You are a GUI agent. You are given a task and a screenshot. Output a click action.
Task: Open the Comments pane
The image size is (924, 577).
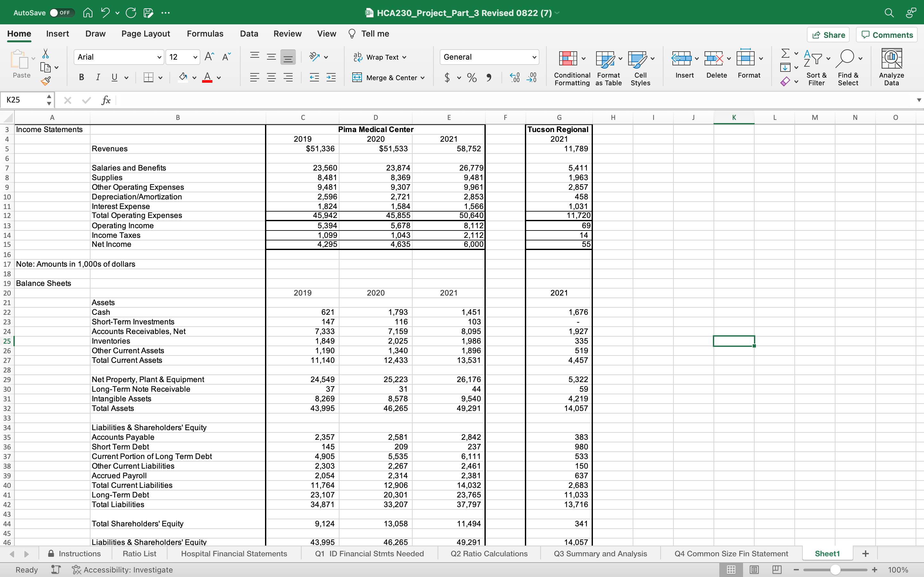tap(886, 35)
